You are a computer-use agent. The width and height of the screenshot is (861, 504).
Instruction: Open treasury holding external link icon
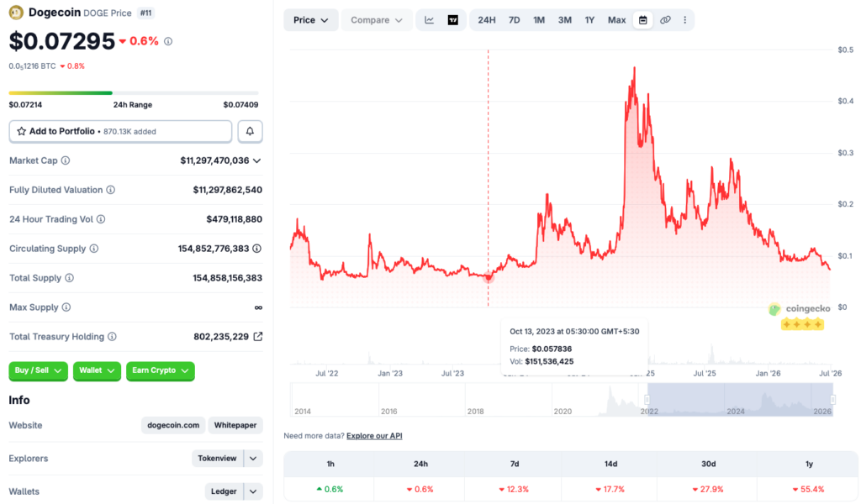[x=257, y=337]
